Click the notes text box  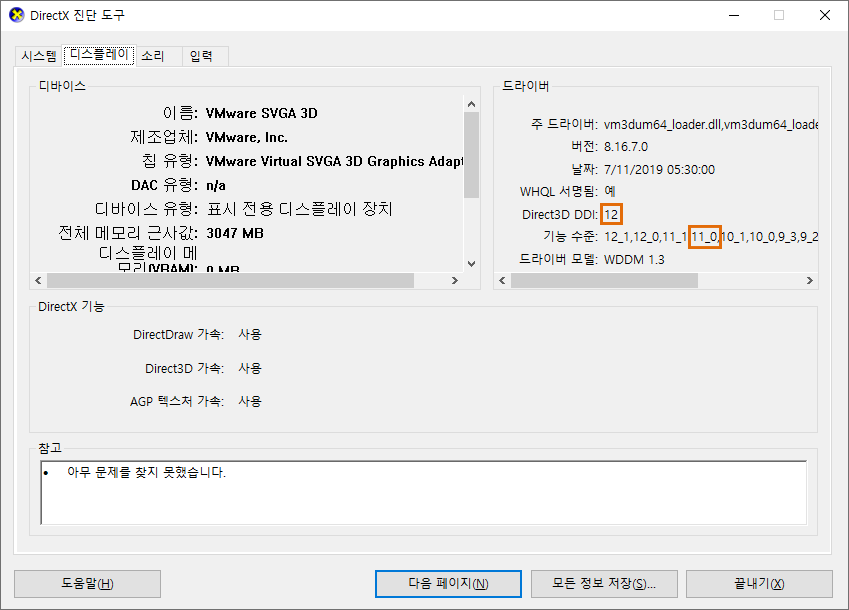click(423, 493)
